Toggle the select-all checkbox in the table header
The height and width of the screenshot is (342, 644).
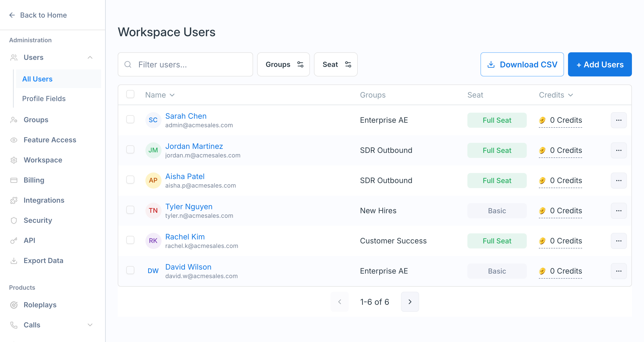point(130,94)
